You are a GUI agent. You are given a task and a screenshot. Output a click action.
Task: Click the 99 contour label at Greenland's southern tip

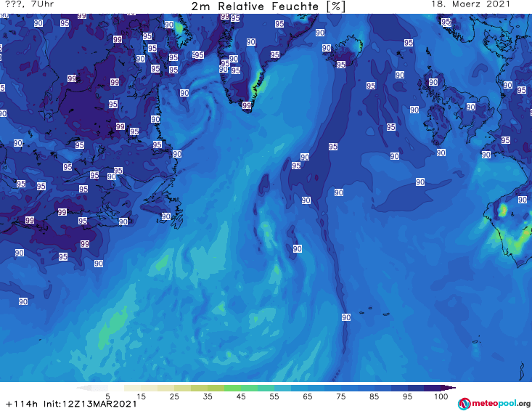click(x=247, y=105)
